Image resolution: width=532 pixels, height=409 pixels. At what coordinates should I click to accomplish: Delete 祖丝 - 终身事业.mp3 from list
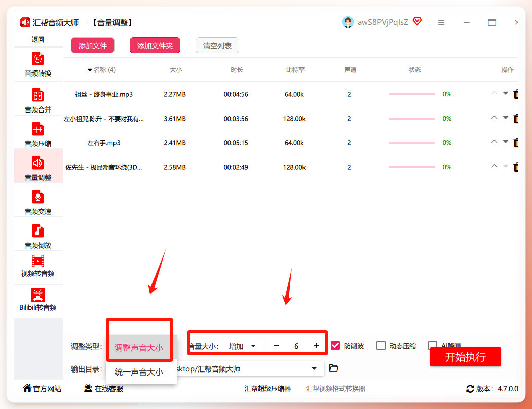[515, 94]
